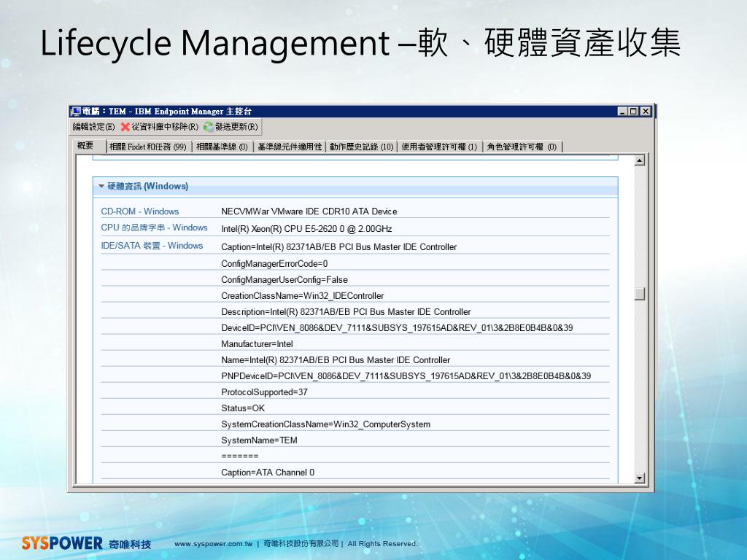Click the SystemName=TEM row

pos(259,441)
